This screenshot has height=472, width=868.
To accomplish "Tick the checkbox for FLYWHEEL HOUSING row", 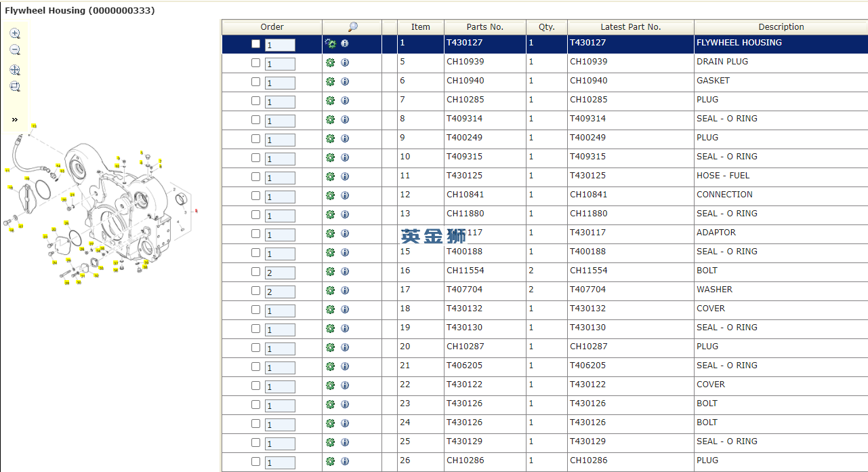I will tap(255, 43).
